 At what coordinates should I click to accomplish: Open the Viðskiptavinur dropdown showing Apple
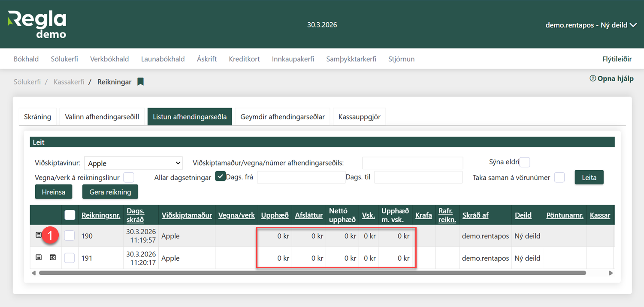133,163
